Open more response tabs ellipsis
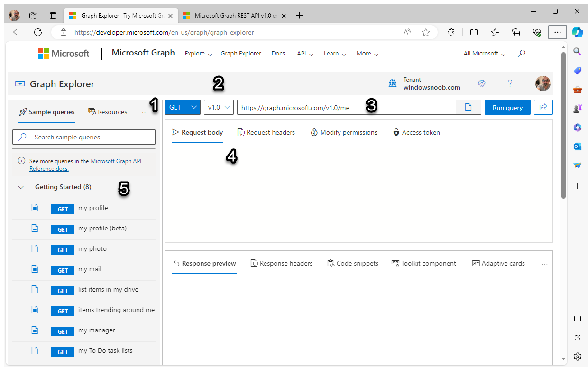This screenshot has height=367, width=588. (x=544, y=264)
